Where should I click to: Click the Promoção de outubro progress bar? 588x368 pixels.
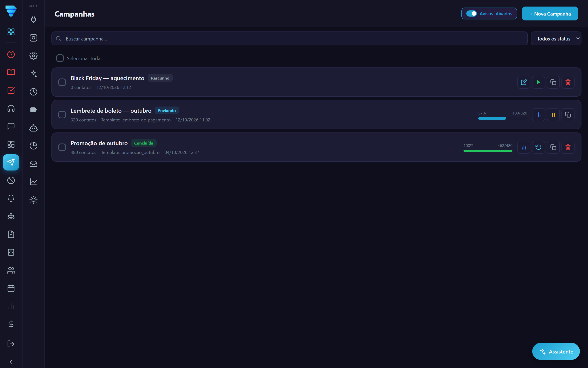(x=488, y=151)
